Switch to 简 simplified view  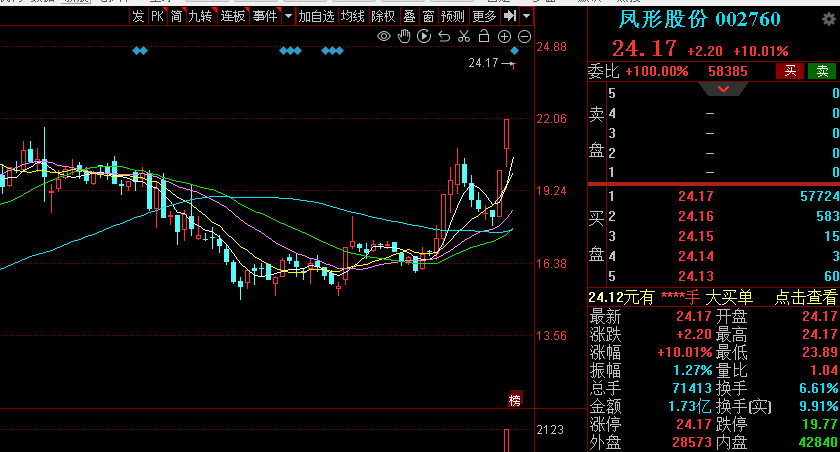[x=176, y=16]
